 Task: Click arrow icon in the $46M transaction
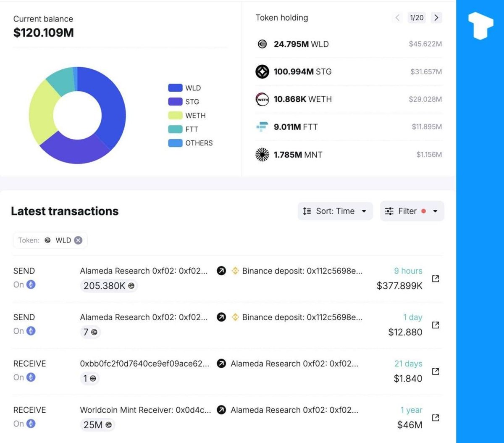[x=221, y=410]
